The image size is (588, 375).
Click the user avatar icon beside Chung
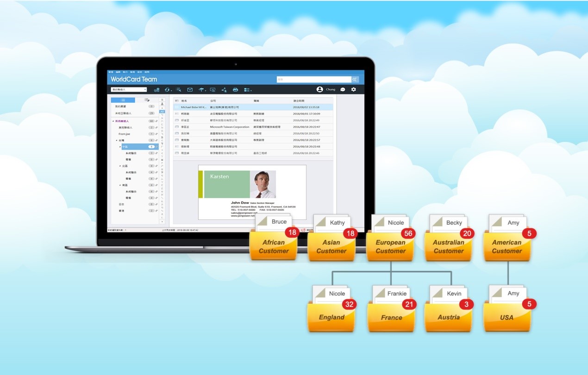(319, 89)
